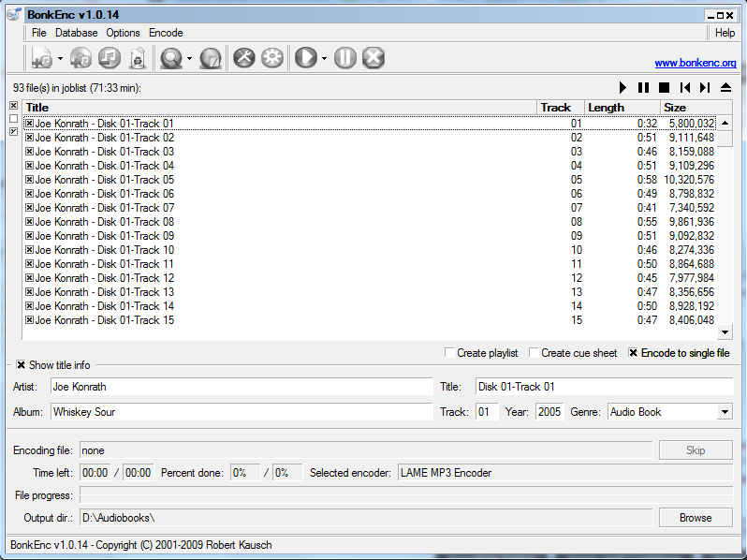Open the Start encoding dropdown arrow

pos(324,59)
